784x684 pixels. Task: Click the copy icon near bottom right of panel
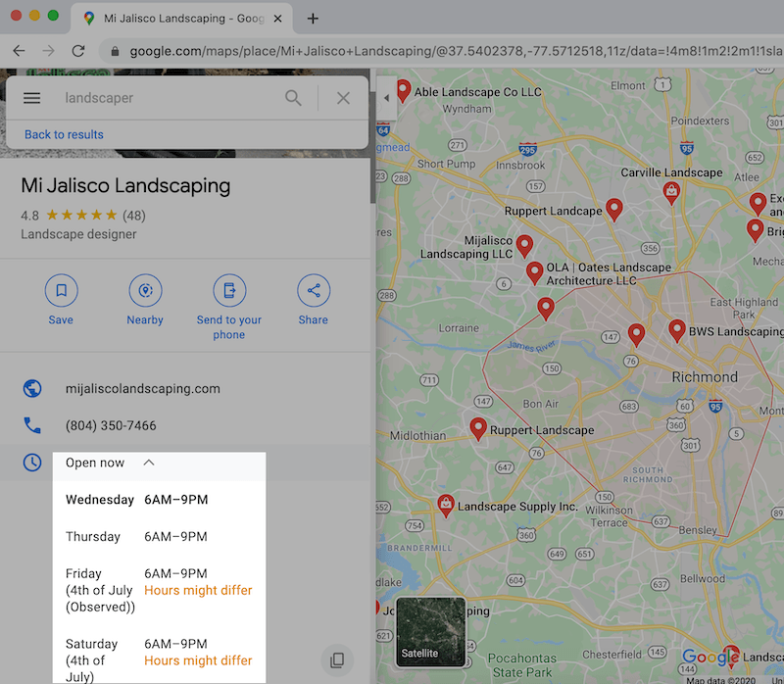337,660
